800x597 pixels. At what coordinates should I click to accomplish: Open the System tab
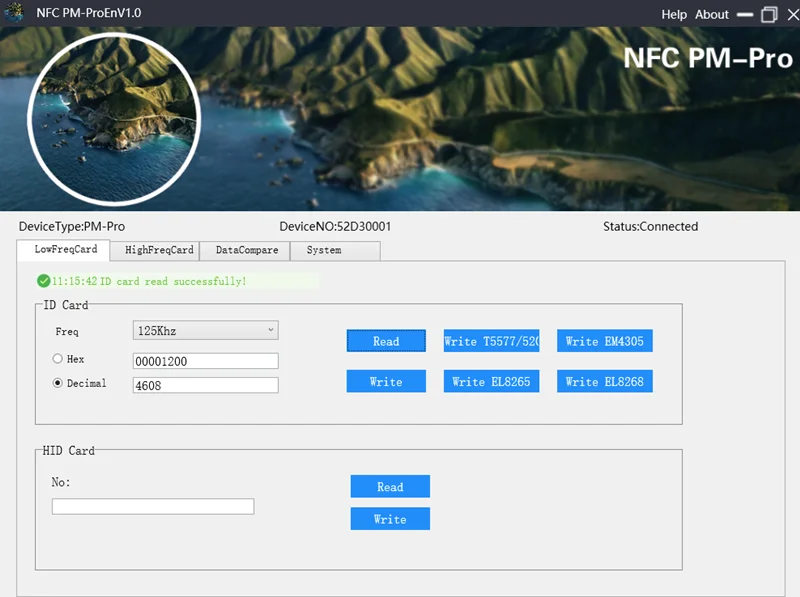(x=335, y=250)
